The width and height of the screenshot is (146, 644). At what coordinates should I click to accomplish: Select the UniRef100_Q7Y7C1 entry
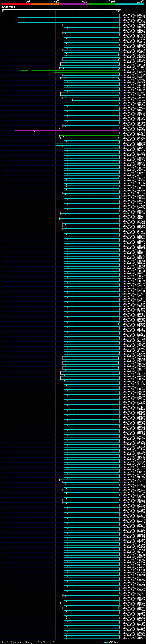(x=134, y=296)
